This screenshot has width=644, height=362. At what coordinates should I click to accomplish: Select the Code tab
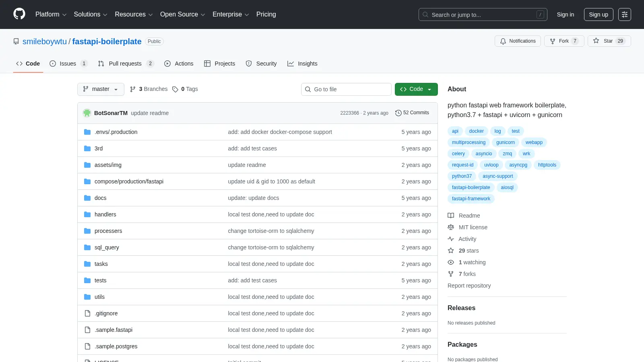28,64
